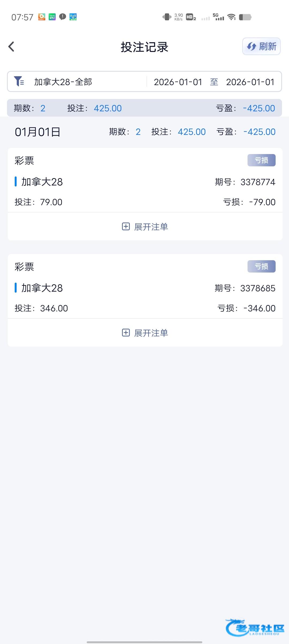289x644 pixels.
Task: Tap the Wi-Fi status bar icon
Action: (231, 17)
